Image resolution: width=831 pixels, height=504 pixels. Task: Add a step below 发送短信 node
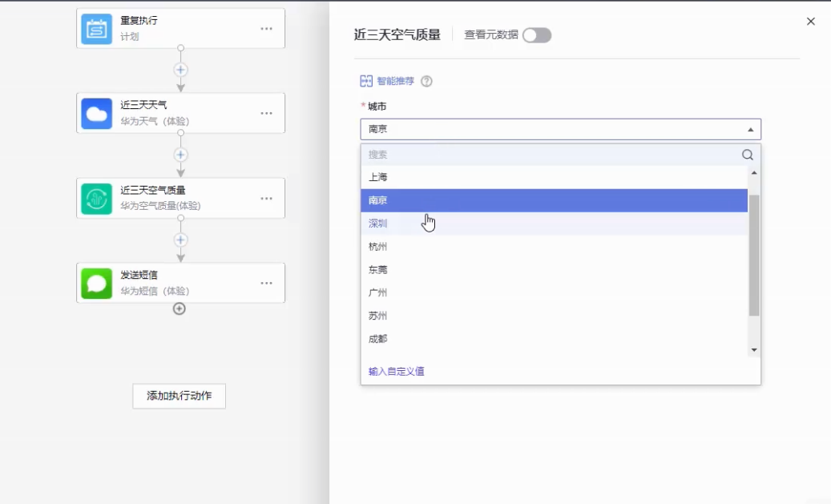click(180, 308)
